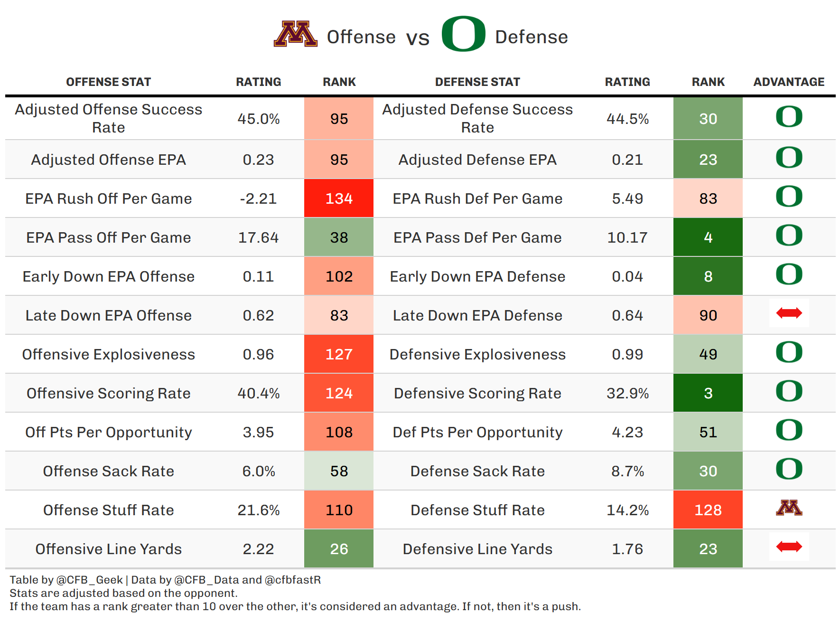This screenshot has height=623, width=840.
Task: Click the @CFB_Geek credit in the footer
Action: [x=89, y=580]
